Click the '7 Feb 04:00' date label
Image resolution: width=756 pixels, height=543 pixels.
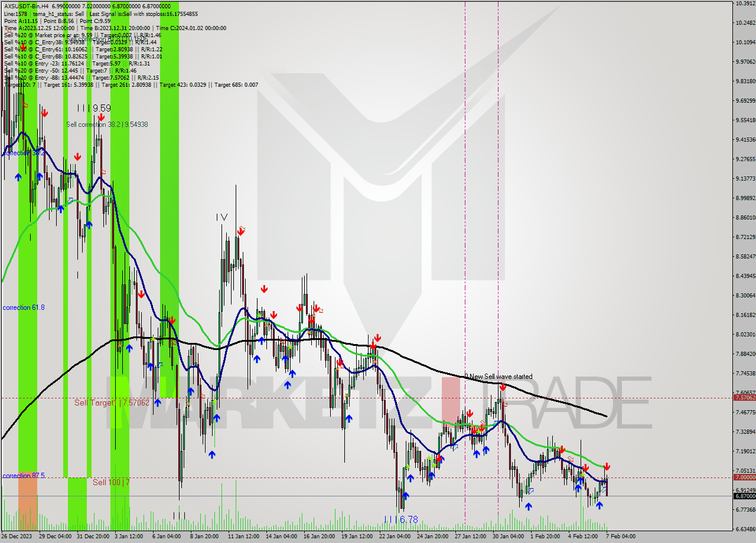621,537
